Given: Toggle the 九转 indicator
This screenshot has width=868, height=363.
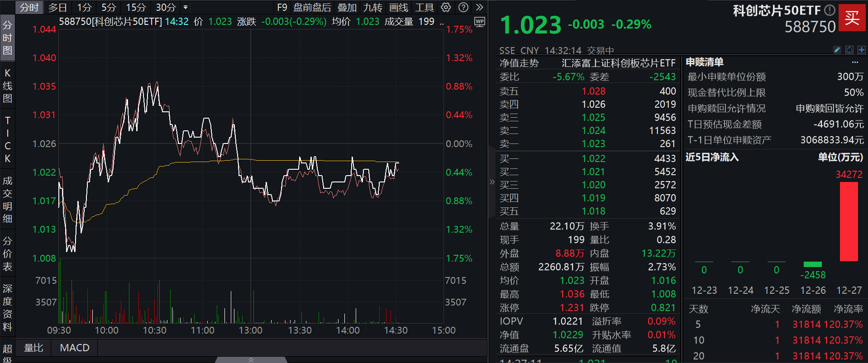Looking at the screenshot, I should click(x=373, y=7).
